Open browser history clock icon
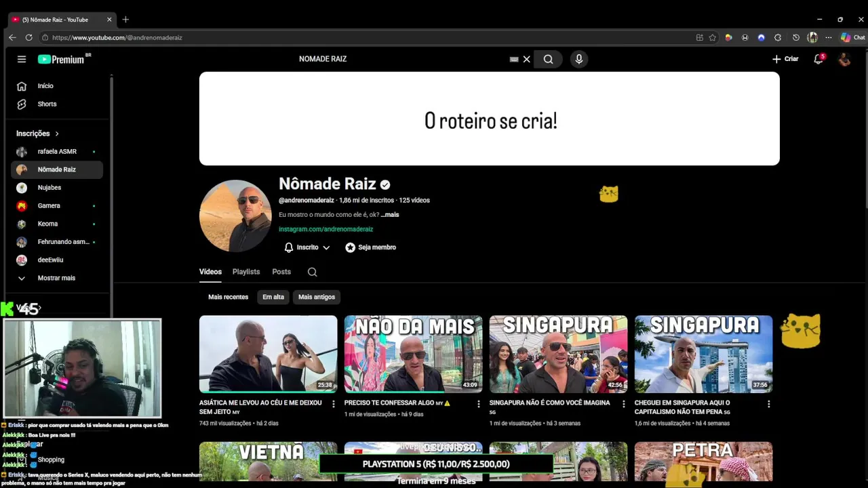 point(795,37)
